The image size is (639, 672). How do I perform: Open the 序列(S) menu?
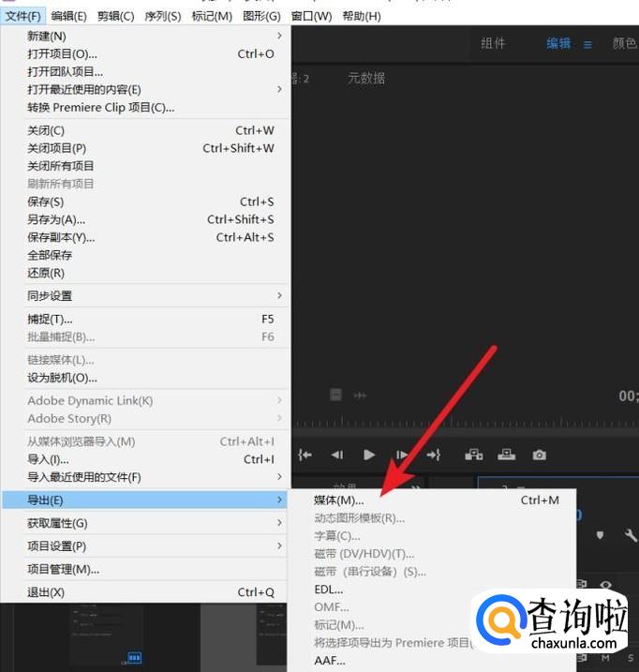click(163, 16)
